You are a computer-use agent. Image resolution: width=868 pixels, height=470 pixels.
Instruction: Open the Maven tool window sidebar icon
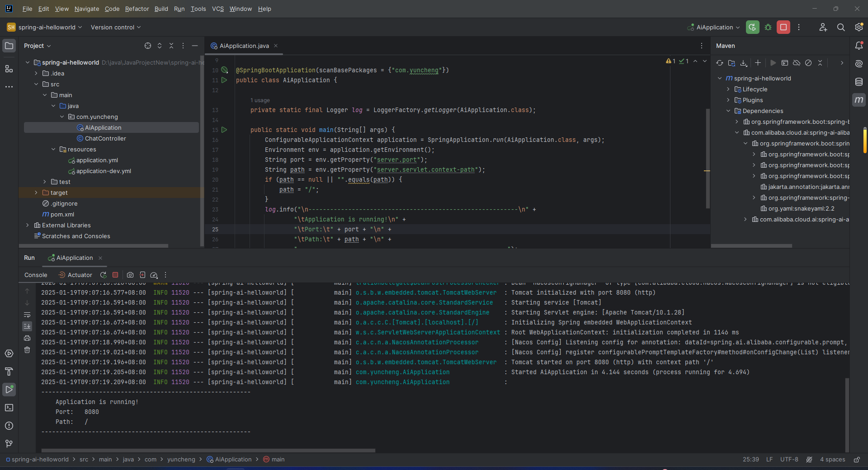(859, 100)
